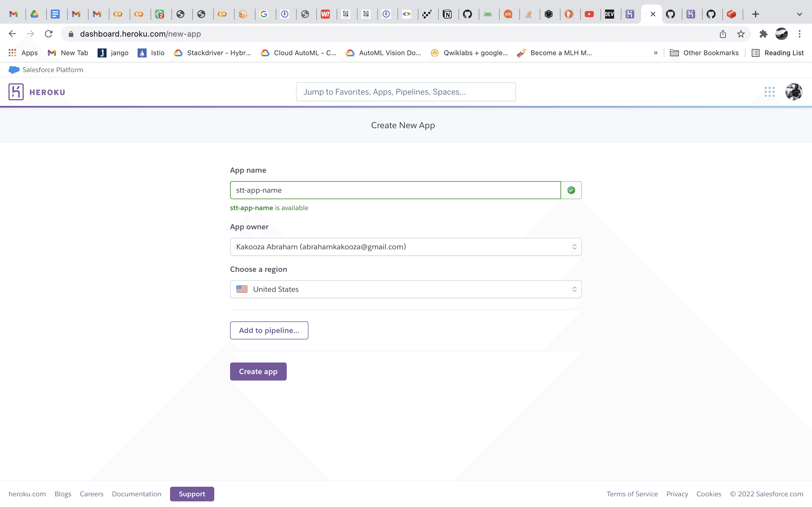The height and width of the screenshot is (507, 812).
Task: Open the tab search dropdown arrow
Action: pyautogui.click(x=799, y=14)
